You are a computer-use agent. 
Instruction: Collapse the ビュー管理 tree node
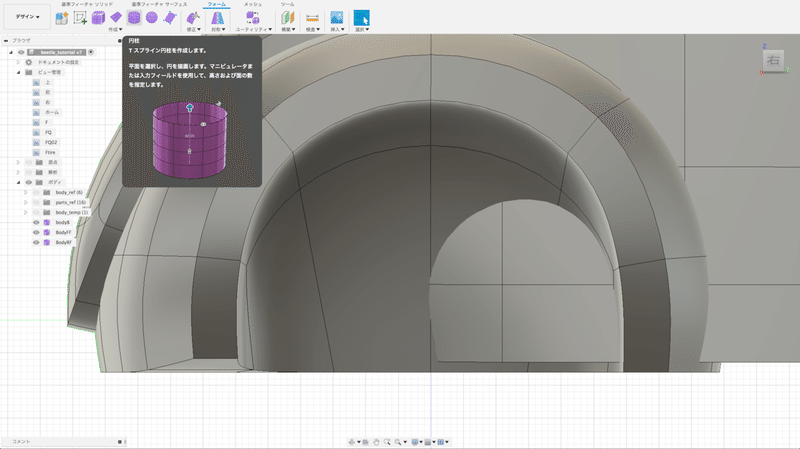tap(17, 72)
